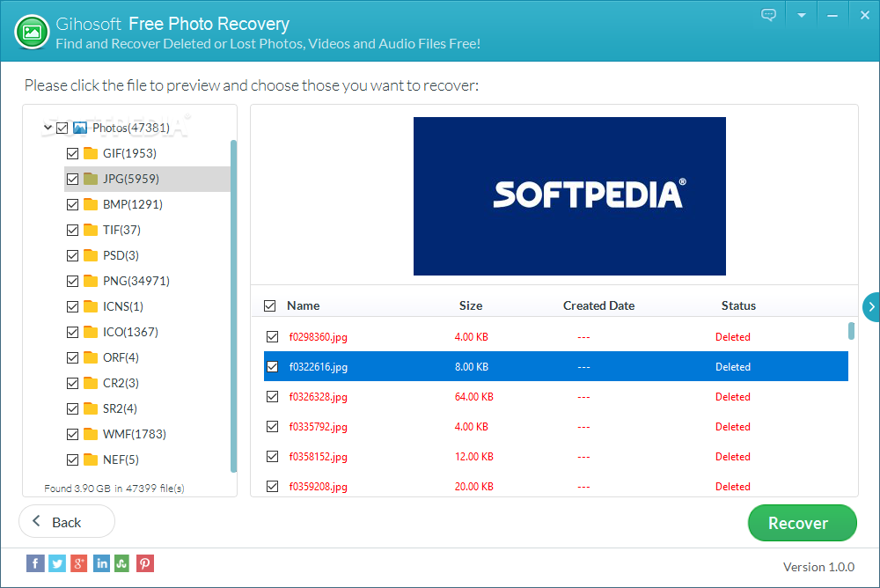Select the highlighted f0322616.jpg file name
The width and height of the screenshot is (880, 588).
click(x=319, y=367)
